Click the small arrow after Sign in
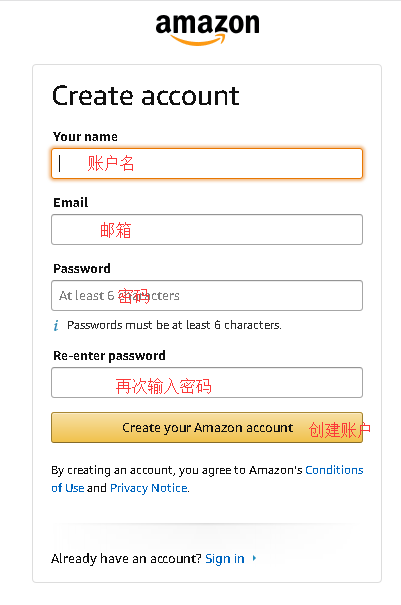 (x=254, y=558)
